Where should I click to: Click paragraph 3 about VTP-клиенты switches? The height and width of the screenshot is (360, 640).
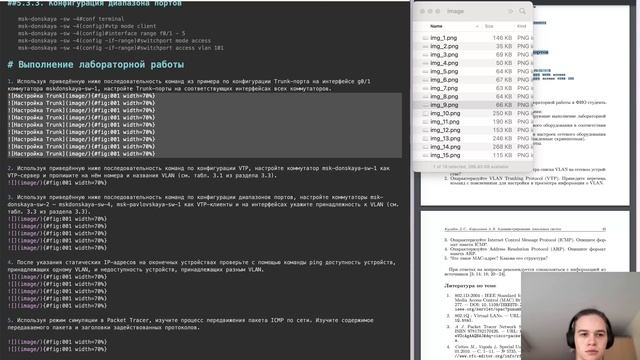click(203, 204)
